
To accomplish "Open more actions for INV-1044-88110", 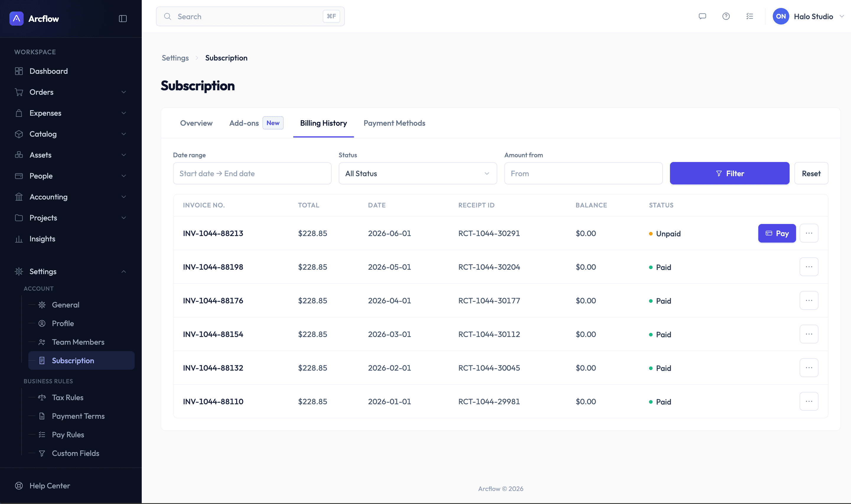I will 809,401.
